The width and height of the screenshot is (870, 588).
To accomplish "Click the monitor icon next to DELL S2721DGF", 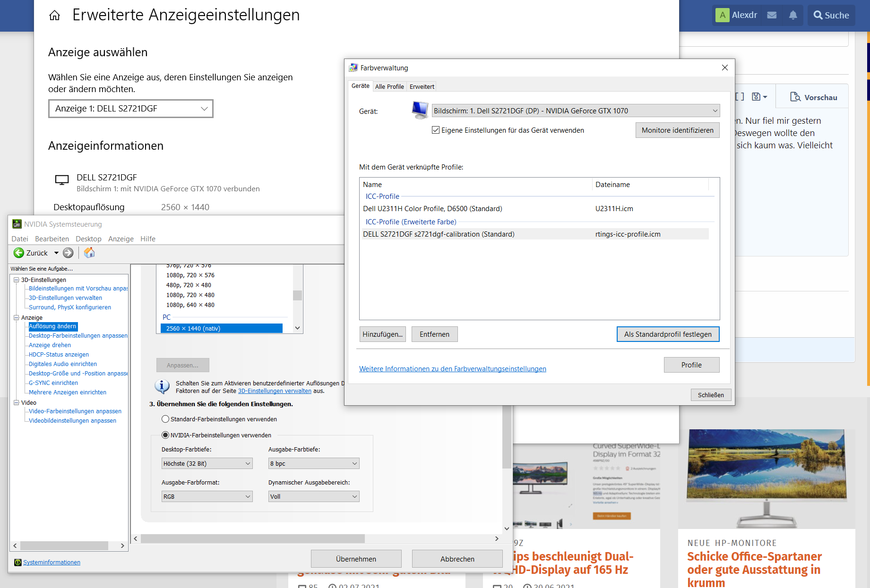I will pyautogui.click(x=62, y=180).
